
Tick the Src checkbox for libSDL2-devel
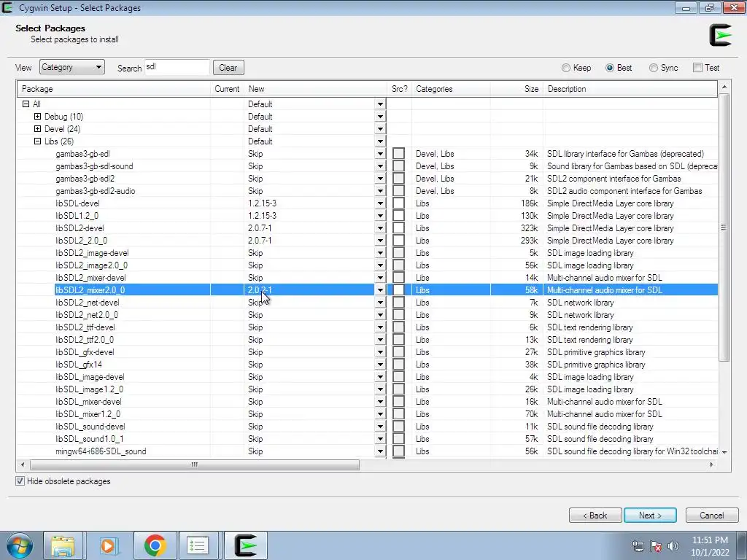coord(399,228)
